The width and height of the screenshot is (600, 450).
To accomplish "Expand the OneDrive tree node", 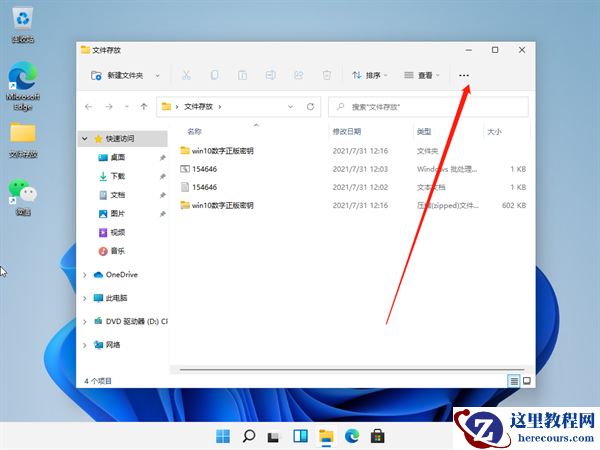I will 85,275.
